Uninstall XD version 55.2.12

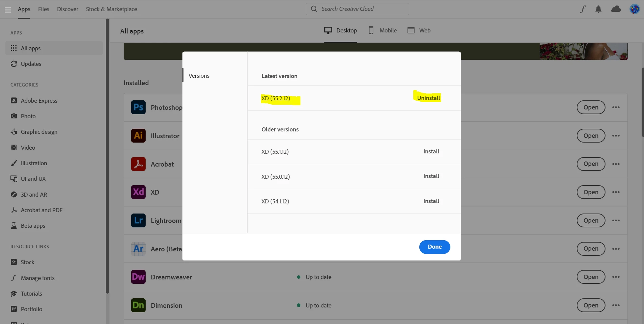pos(428,98)
